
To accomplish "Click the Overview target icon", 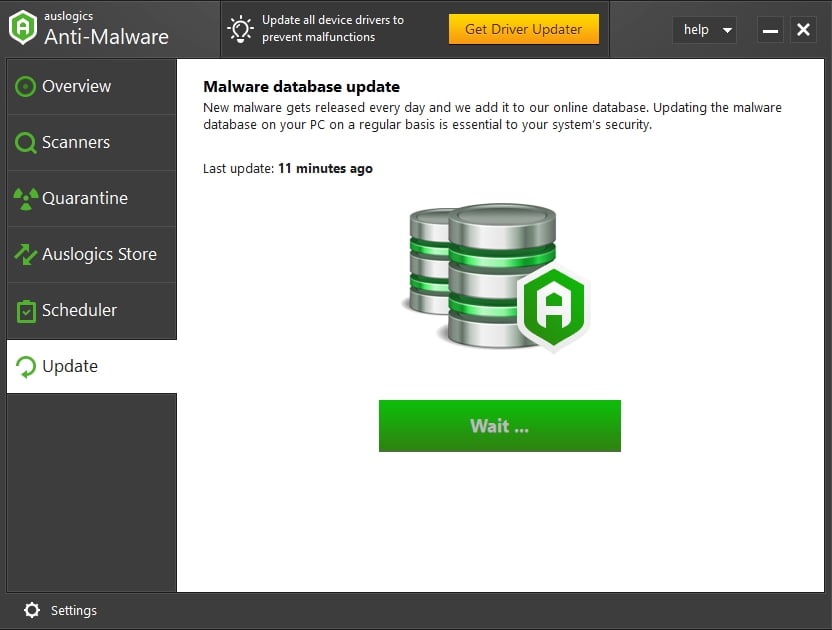I will (25, 87).
